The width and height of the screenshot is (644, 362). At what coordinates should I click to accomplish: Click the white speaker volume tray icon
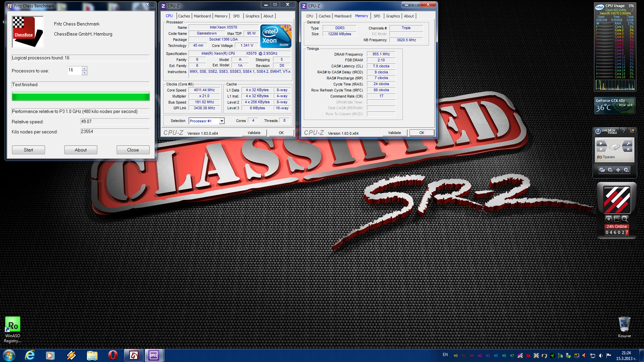coord(600,356)
